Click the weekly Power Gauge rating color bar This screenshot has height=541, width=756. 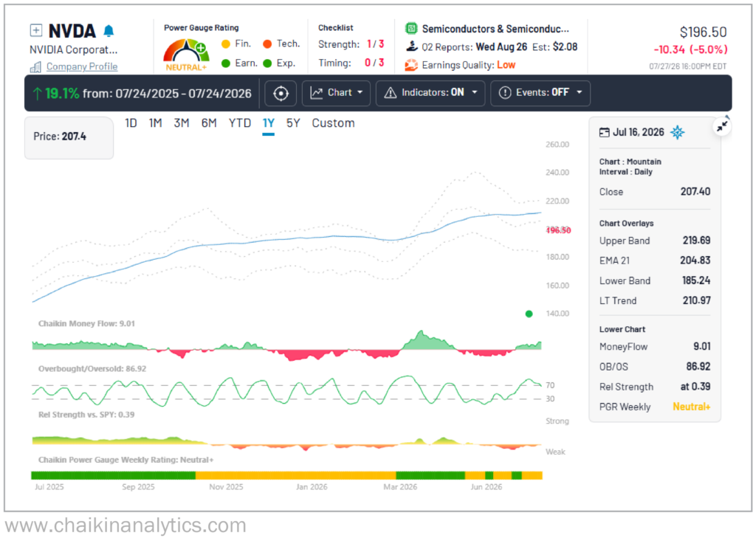[287, 476]
